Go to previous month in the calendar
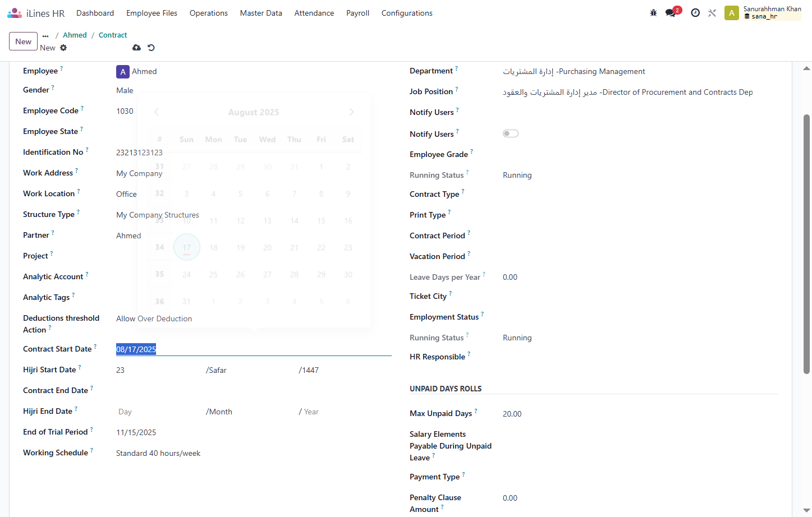 coord(157,112)
